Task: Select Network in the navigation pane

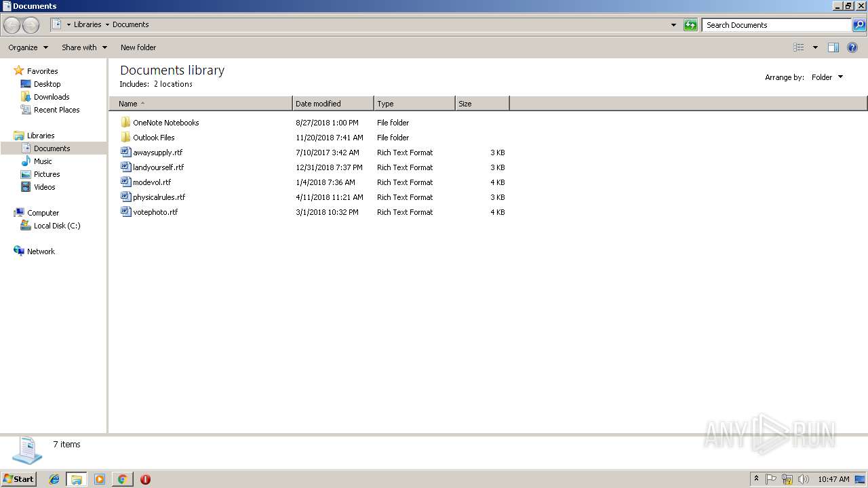Action: (41, 251)
